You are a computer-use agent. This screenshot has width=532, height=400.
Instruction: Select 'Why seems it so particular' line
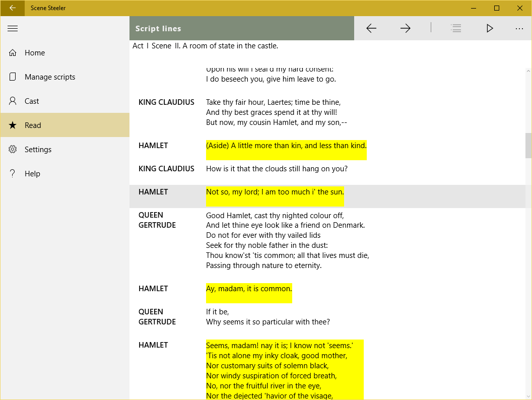tap(268, 321)
